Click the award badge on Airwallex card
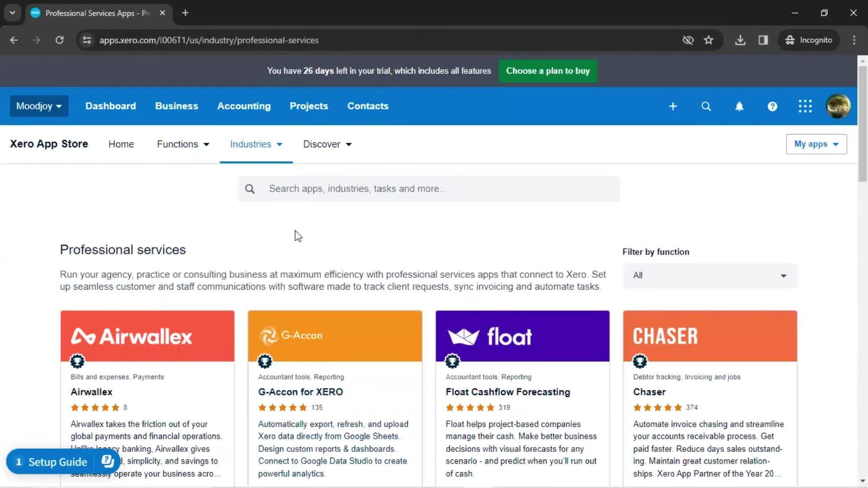This screenshot has height=488, width=868. (x=77, y=361)
